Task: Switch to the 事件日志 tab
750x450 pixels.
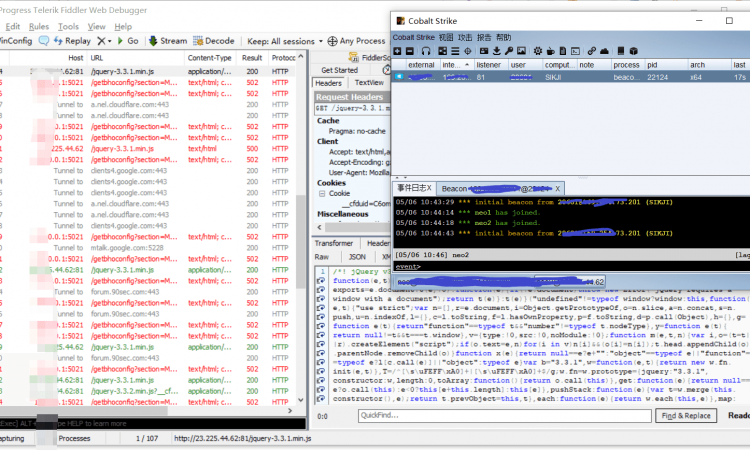Action: [414, 188]
